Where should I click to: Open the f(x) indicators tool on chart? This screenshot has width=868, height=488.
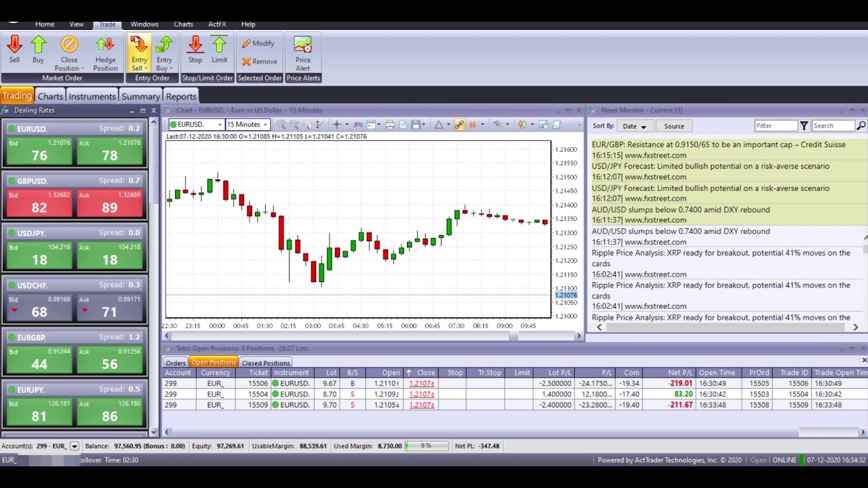pyautogui.click(x=358, y=125)
